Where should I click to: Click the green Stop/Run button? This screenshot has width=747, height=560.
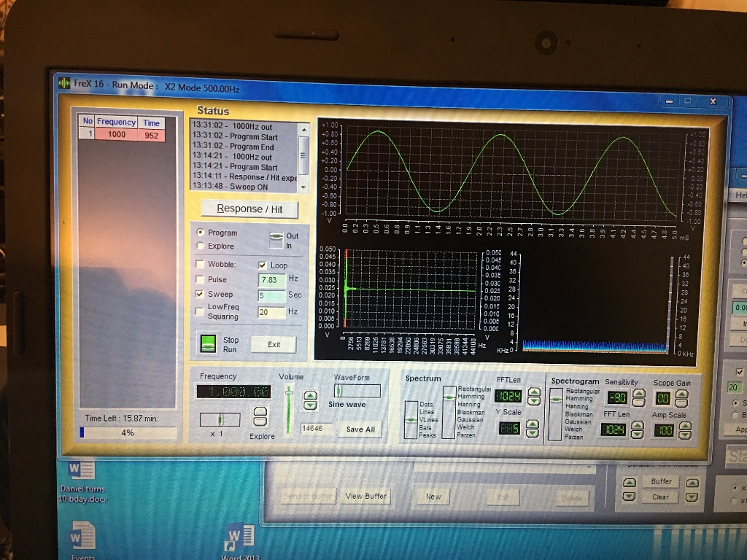coord(208,343)
